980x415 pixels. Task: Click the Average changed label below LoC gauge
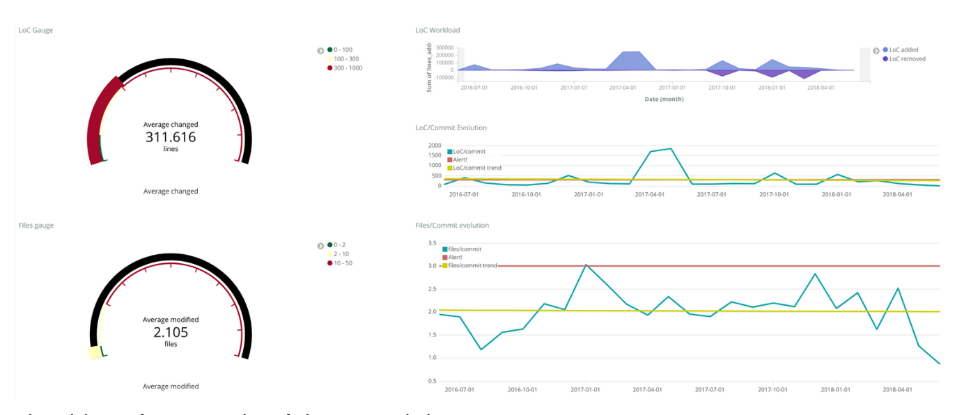(171, 191)
